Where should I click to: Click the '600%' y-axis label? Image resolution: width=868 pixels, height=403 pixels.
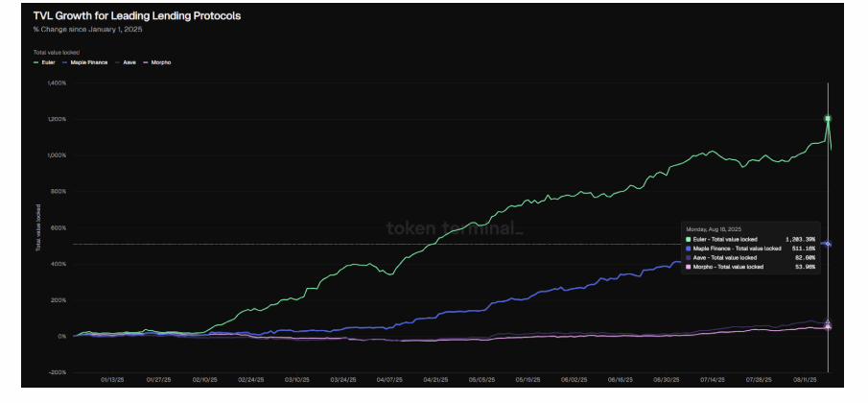(59, 228)
